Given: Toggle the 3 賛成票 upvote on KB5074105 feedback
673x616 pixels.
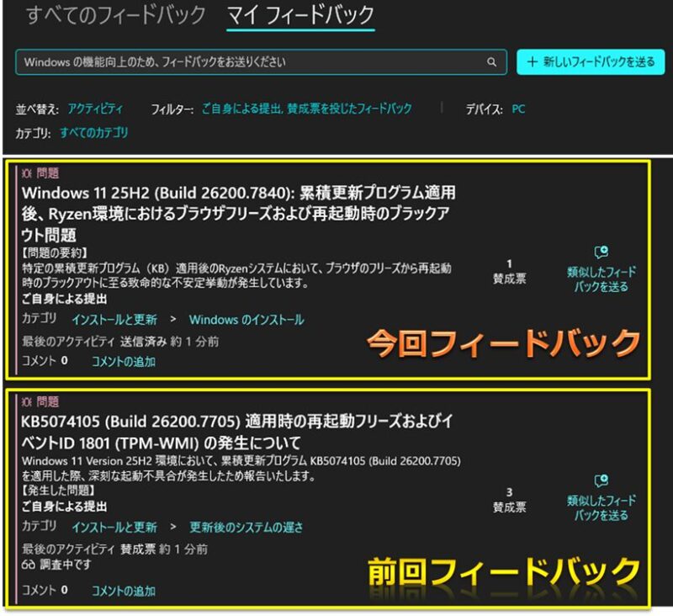Looking at the screenshot, I should 509,500.
